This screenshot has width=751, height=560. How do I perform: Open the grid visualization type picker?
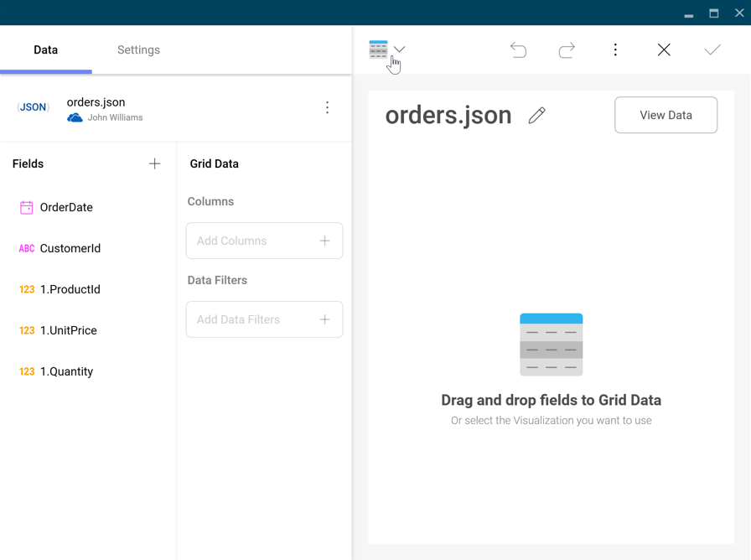(x=378, y=49)
